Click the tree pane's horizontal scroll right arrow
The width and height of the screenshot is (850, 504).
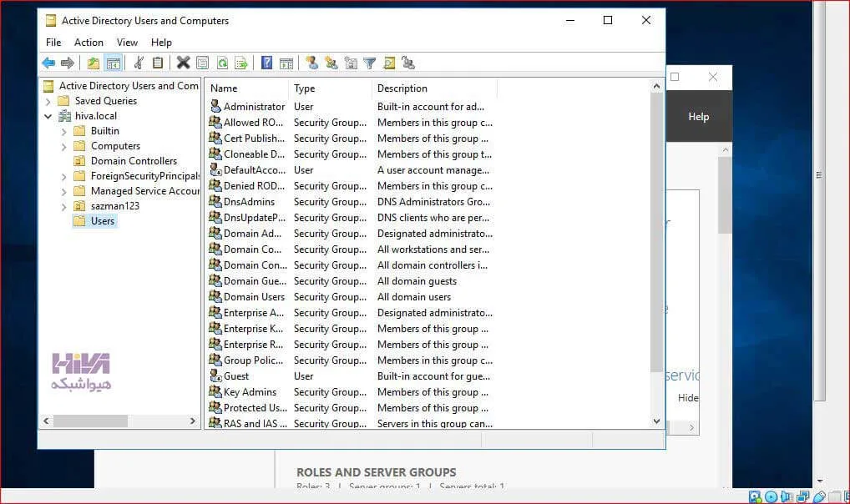pyautogui.click(x=192, y=421)
